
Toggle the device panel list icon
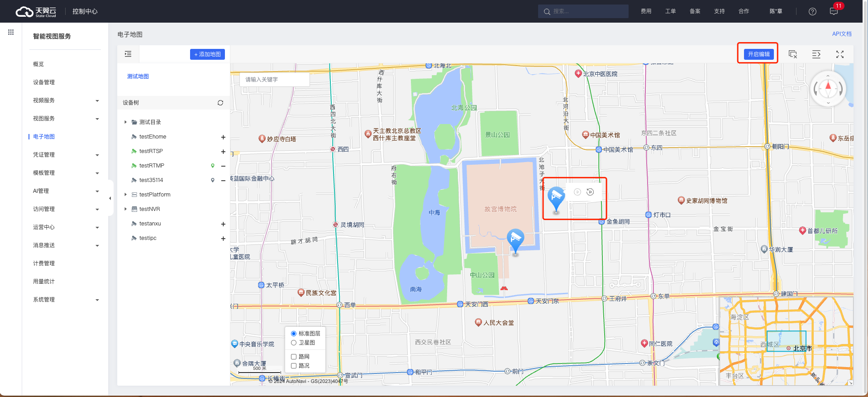tap(128, 54)
